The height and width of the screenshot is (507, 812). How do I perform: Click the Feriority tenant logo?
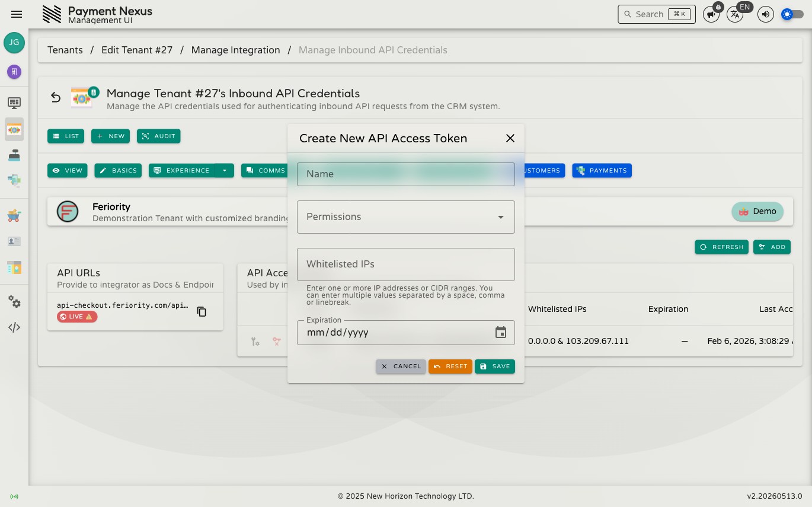(68, 212)
